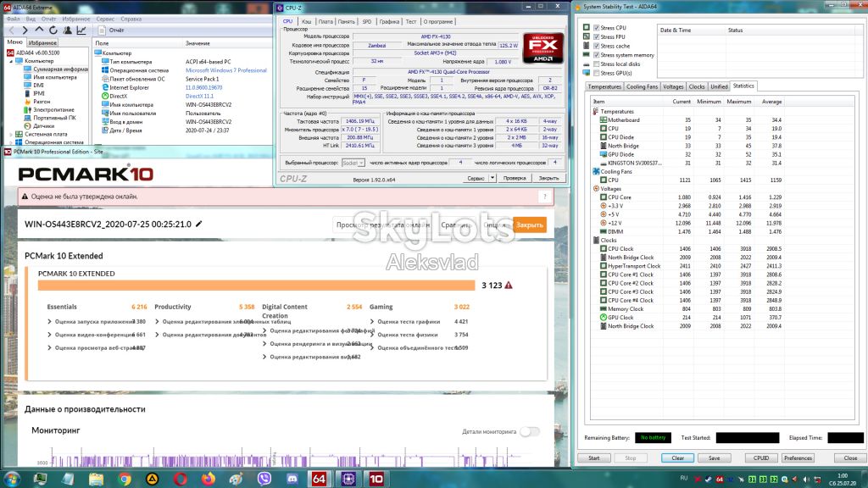Expand the Системная плата tree node
868x488 pixels.
click(x=10, y=135)
